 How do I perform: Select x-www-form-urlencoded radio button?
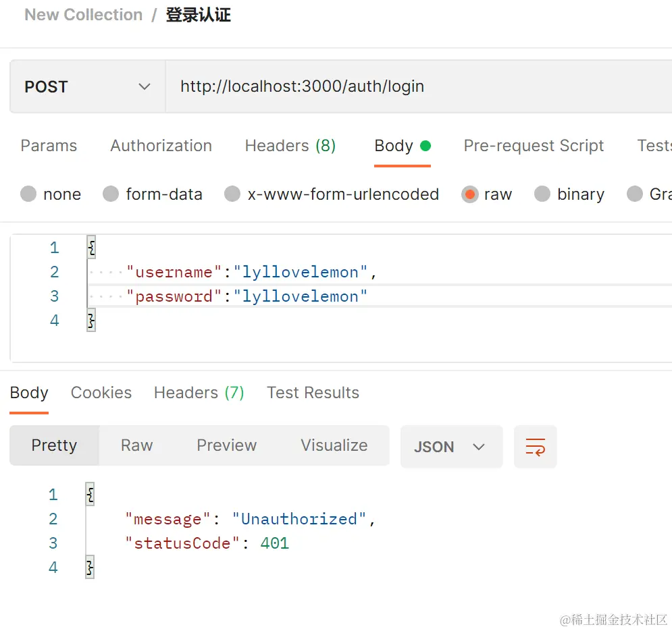coord(232,194)
